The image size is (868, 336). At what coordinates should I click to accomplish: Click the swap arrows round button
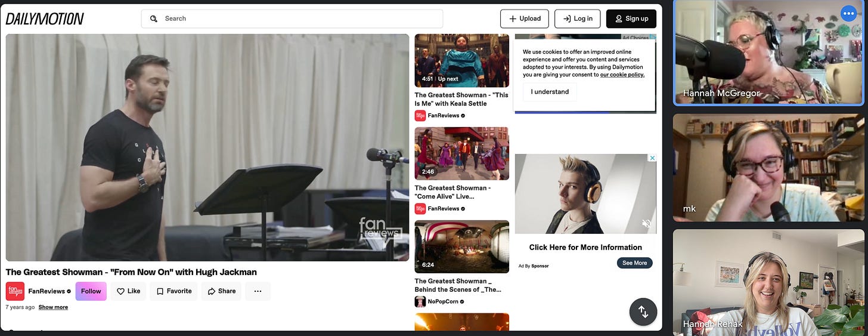pos(643,312)
